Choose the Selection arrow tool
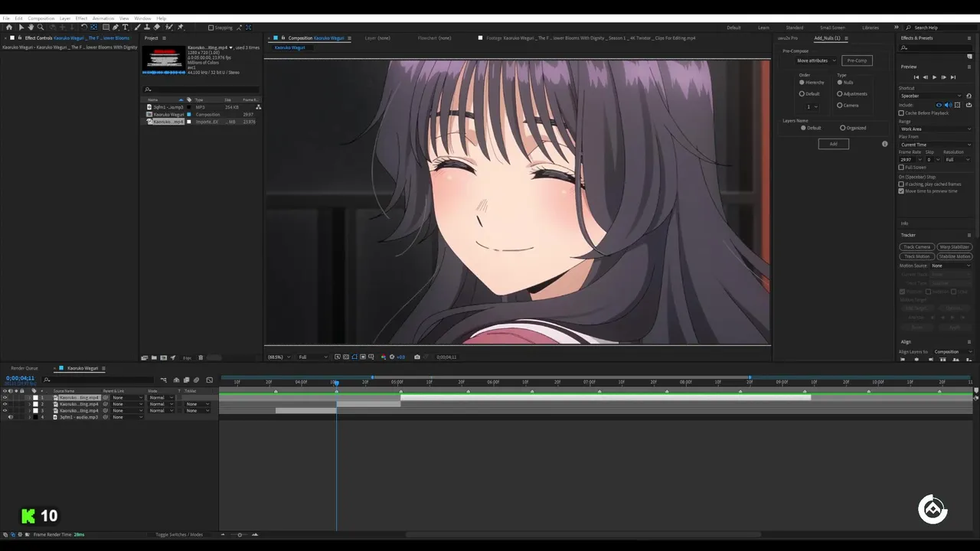 pos(21,27)
